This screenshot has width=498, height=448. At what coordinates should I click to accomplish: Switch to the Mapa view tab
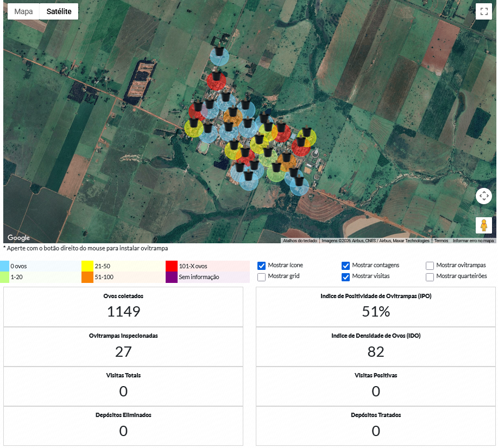(23, 11)
